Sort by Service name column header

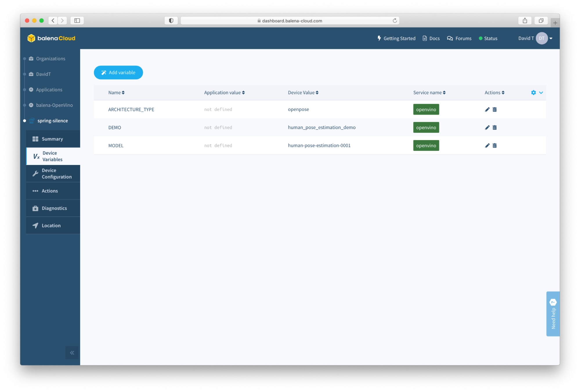[x=429, y=92]
